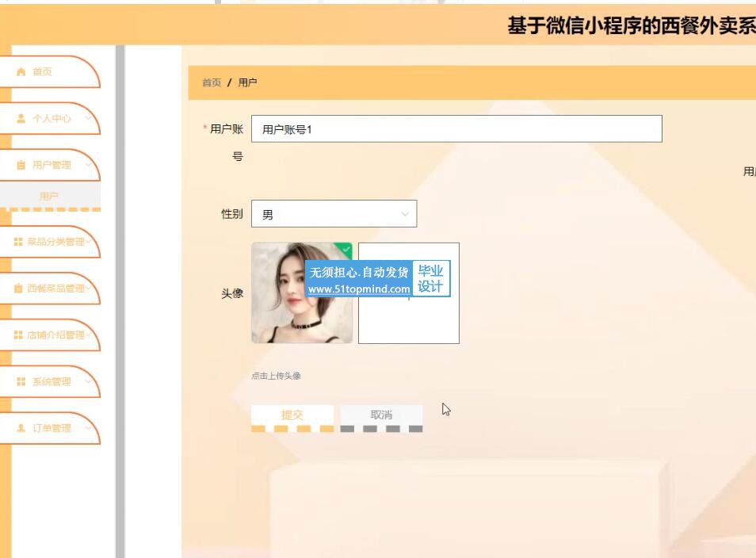Select the 用户 submenu item

pos(49,196)
